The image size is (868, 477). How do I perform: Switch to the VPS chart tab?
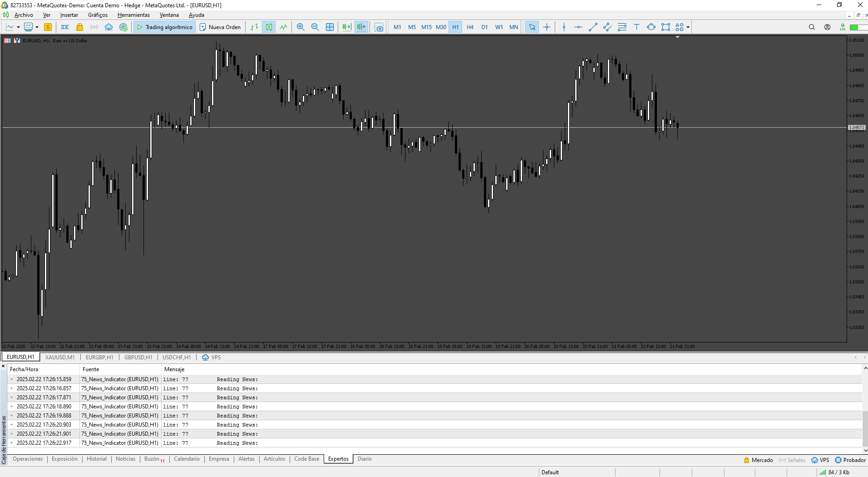[212, 358]
